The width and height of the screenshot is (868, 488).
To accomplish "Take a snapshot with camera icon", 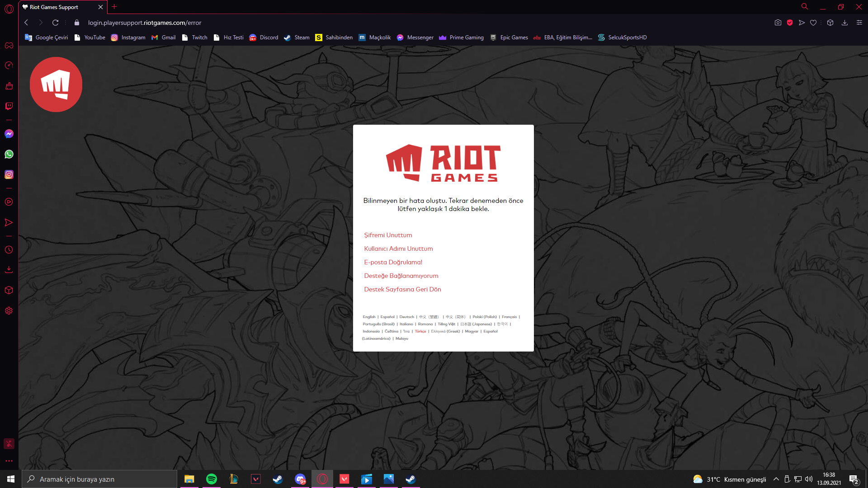I will tap(778, 23).
